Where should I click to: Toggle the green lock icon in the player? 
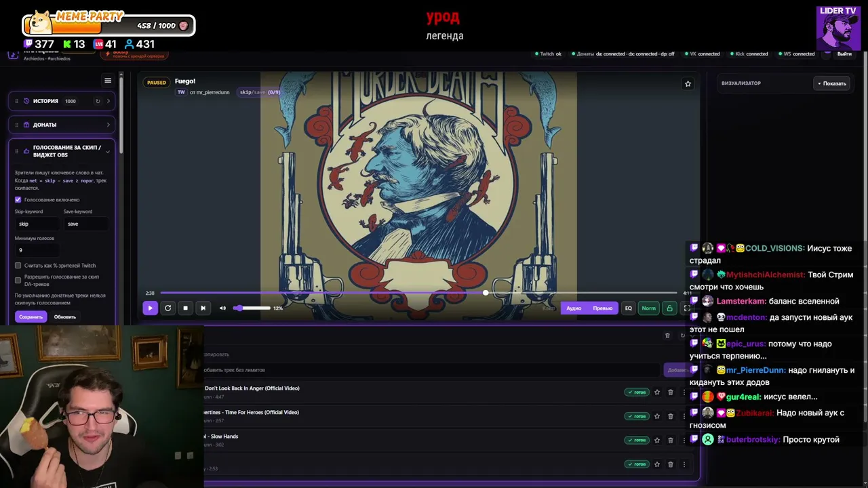click(x=669, y=308)
